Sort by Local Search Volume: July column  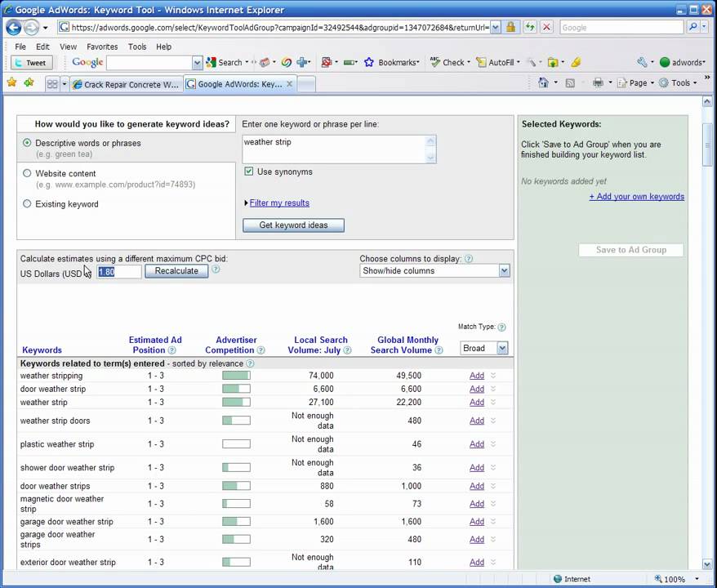[317, 345]
